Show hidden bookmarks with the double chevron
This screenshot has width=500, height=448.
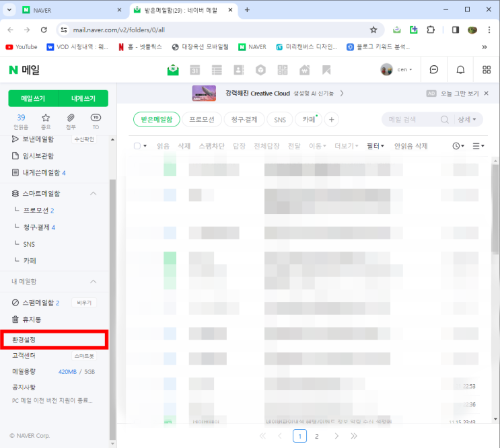point(485,47)
